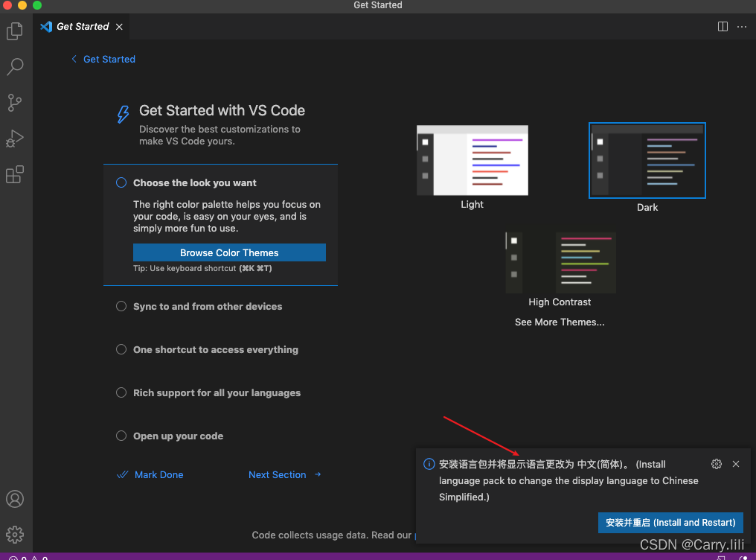Mark 'Open up your code' step circle
Screen dimensions: 756x560
pyautogui.click(x=121, y=436)
